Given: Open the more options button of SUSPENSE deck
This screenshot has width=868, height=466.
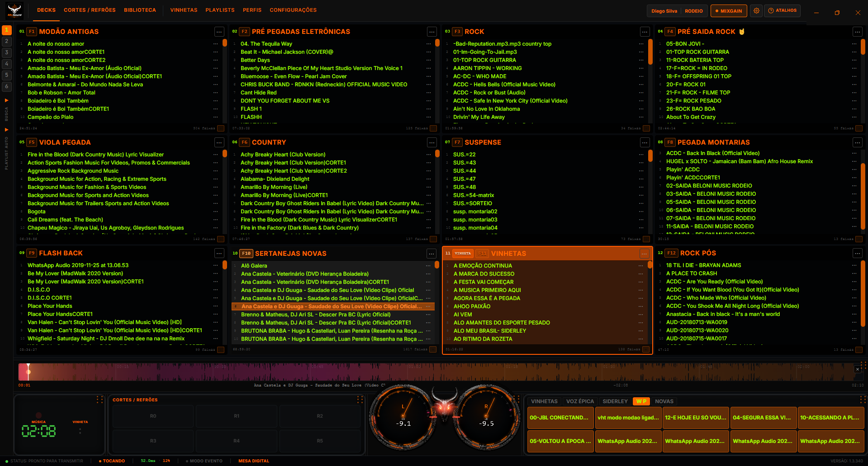Looking at the screenshot, I should [x=645, y=142].
